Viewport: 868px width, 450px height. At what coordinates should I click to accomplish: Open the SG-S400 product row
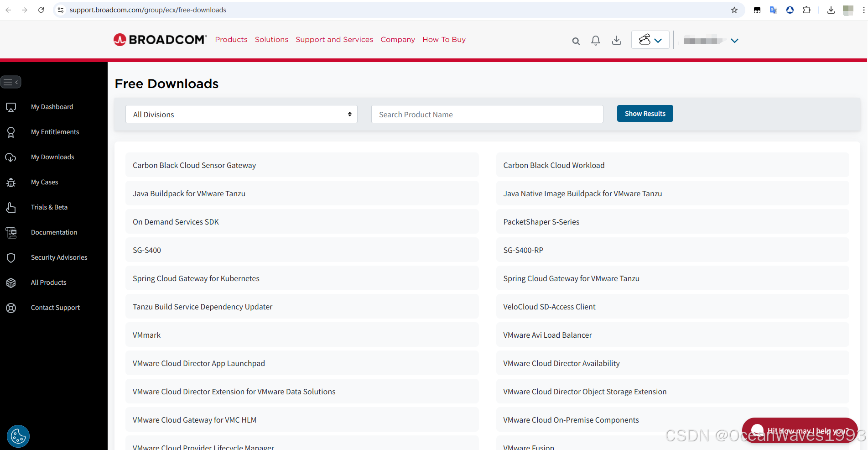pyautogui.click(x=302, y=250)
